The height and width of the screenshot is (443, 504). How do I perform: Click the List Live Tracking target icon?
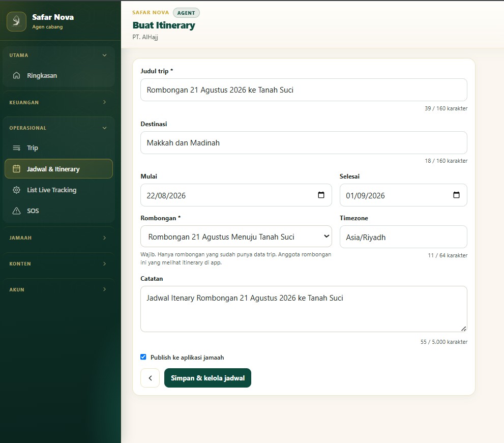point(16,190)
